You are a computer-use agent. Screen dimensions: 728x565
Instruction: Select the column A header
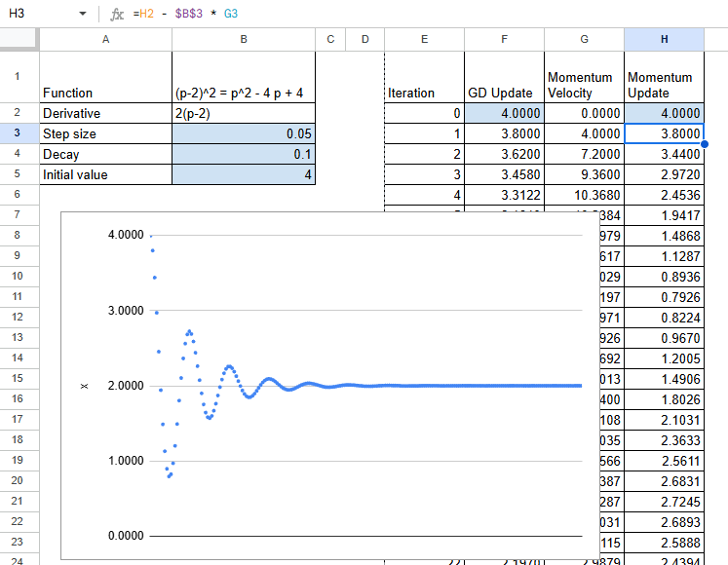pos(105,39)
